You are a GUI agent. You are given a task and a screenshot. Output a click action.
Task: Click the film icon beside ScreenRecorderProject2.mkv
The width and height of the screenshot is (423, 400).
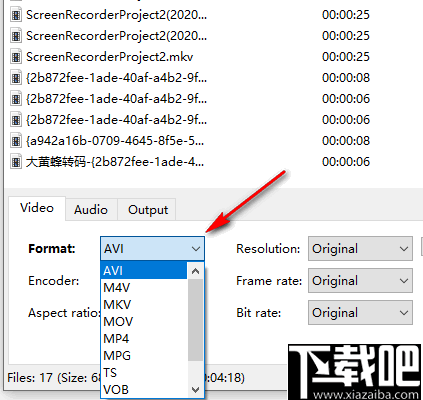click(16, 57)
